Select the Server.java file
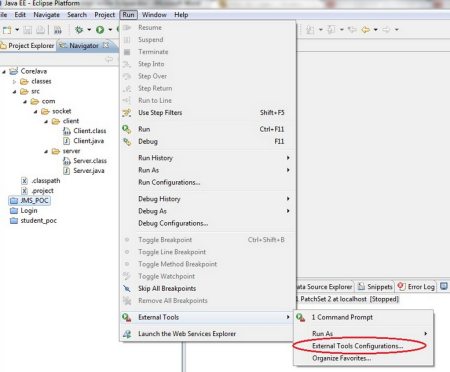 (84, 171)
